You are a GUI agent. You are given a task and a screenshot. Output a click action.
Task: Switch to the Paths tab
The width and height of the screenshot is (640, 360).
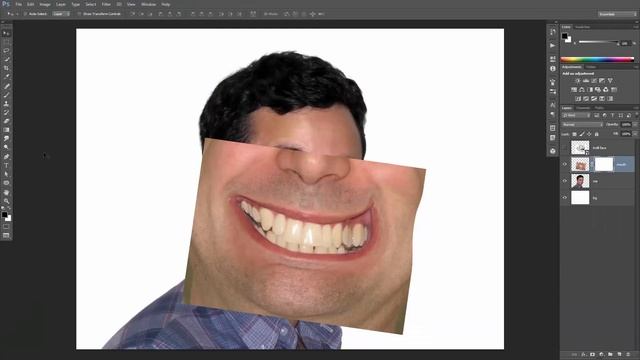click(x=599, y=108)
